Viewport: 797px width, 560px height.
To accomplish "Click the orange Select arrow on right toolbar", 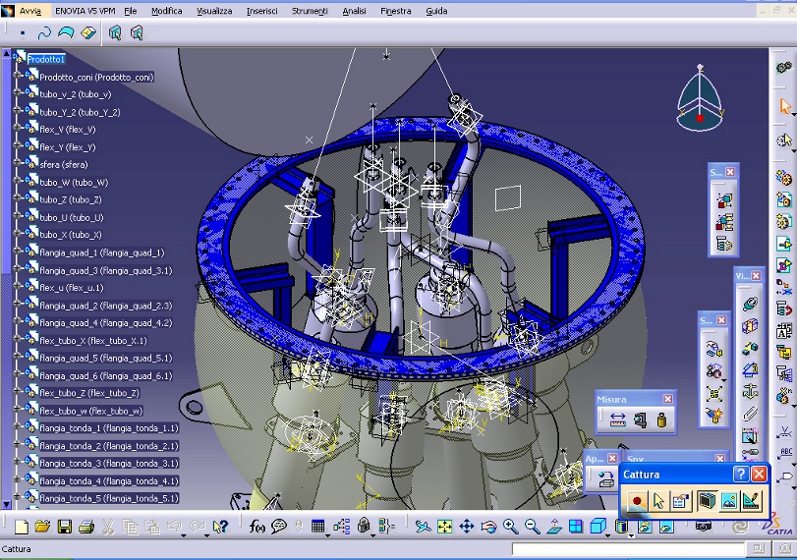I will 785,107.
